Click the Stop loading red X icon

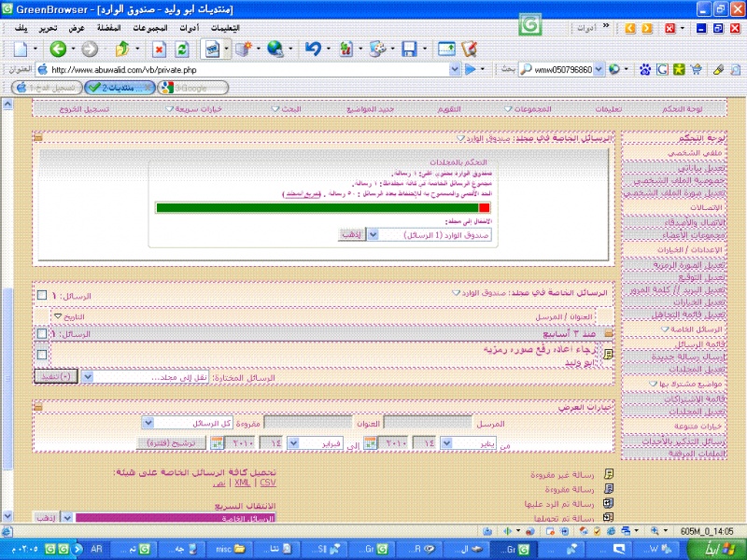pyautogui.click(x=159, y=49)
